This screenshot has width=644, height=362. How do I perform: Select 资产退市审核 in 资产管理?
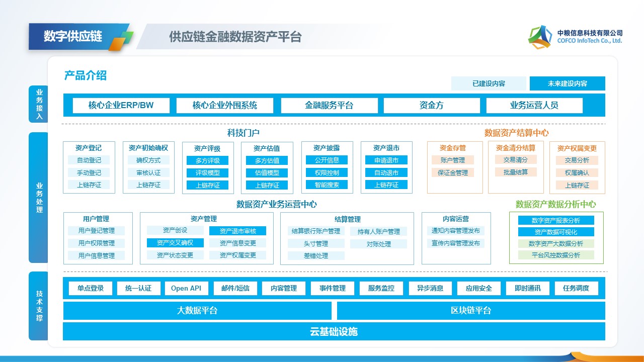(237, 231)
